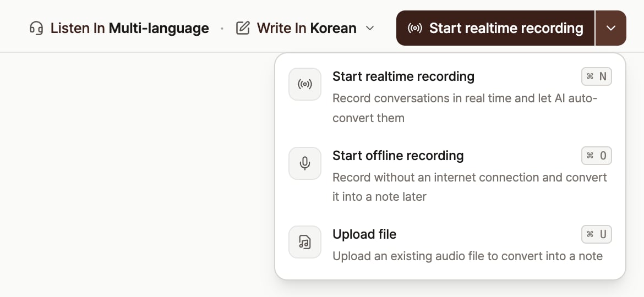Click the broadcast icon inside the dark recording button

tap(415, 28)
